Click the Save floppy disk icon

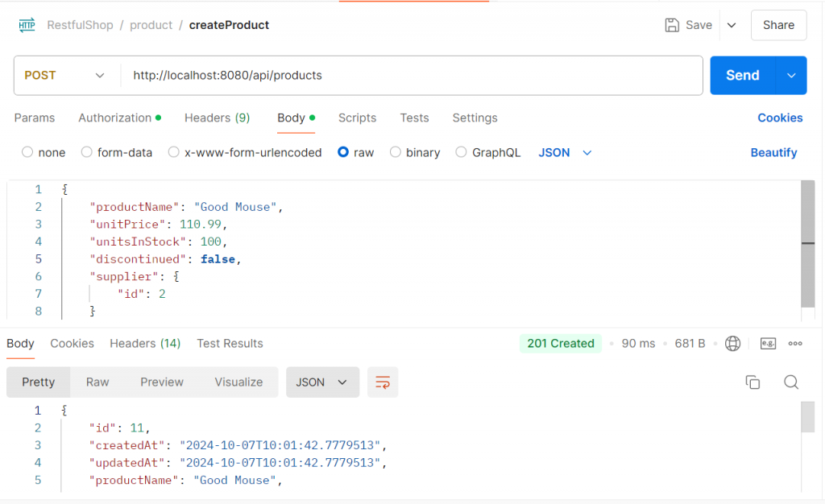tap(672, 25)
